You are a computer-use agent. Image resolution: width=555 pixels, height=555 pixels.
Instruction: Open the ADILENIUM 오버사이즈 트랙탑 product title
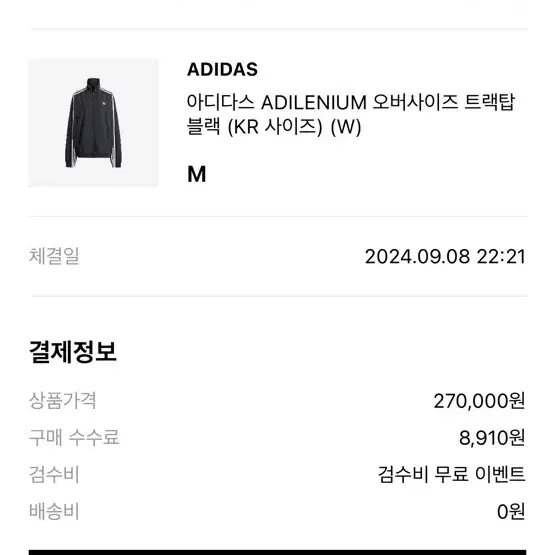click(350, 114)
